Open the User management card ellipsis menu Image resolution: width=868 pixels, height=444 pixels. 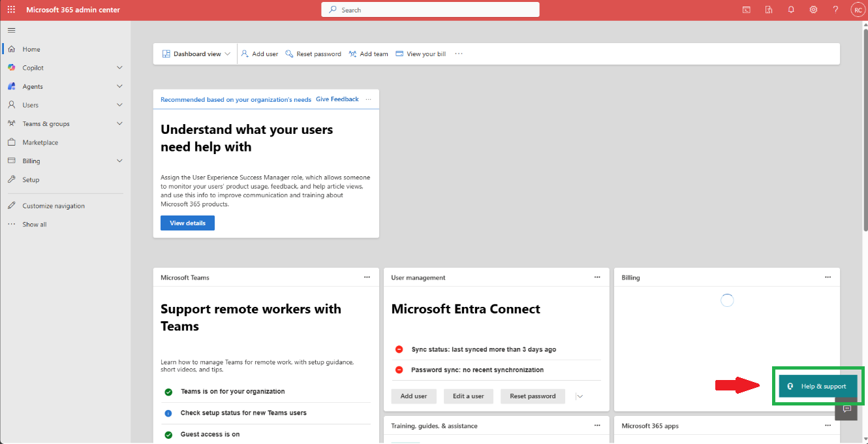[x=597, y=277]
